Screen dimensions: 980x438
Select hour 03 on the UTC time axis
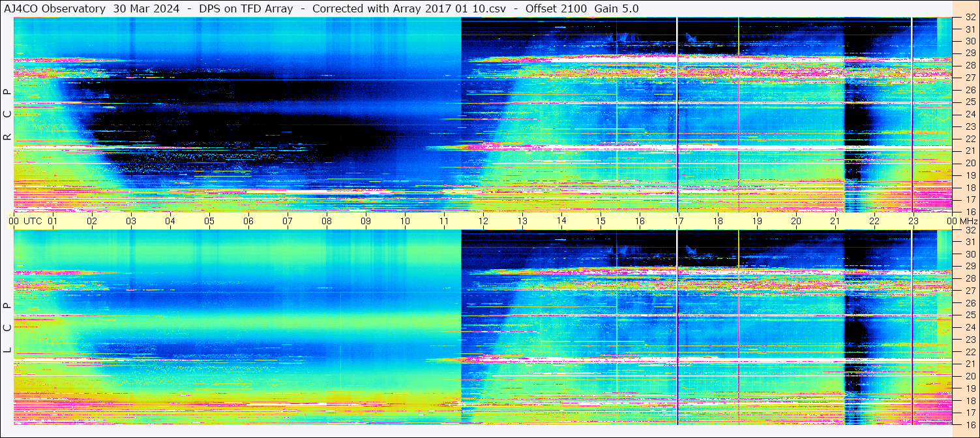[x=131, y=221]
